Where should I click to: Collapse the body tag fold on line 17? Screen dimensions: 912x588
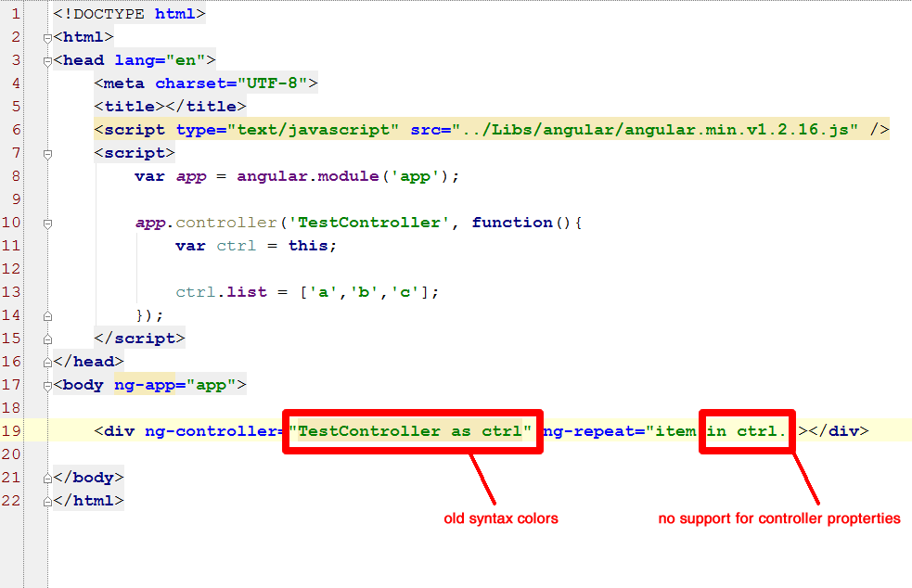tap(47, 386)
